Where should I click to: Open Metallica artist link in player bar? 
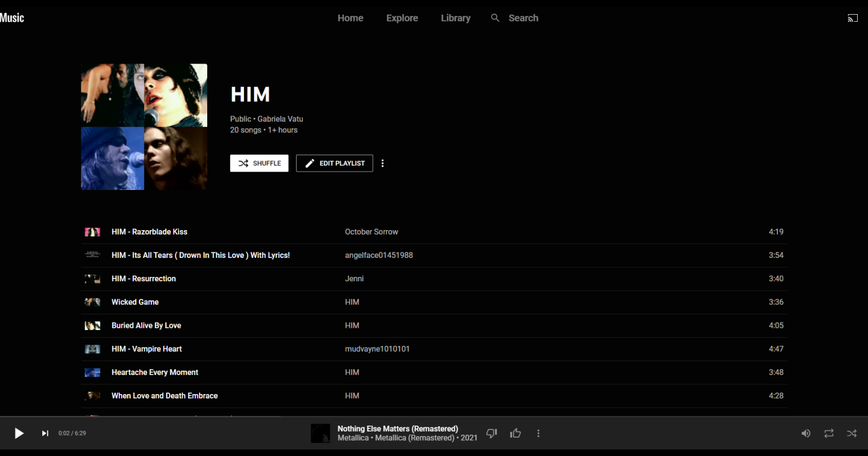(353, 438)
